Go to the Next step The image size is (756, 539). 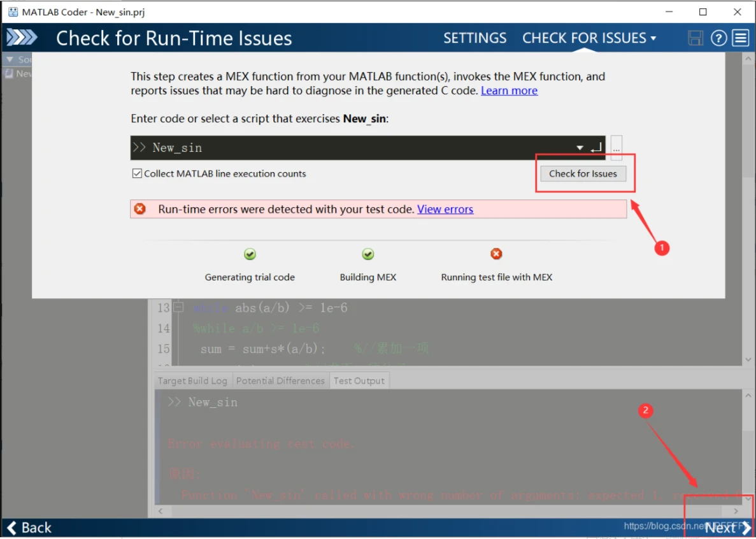727,528
